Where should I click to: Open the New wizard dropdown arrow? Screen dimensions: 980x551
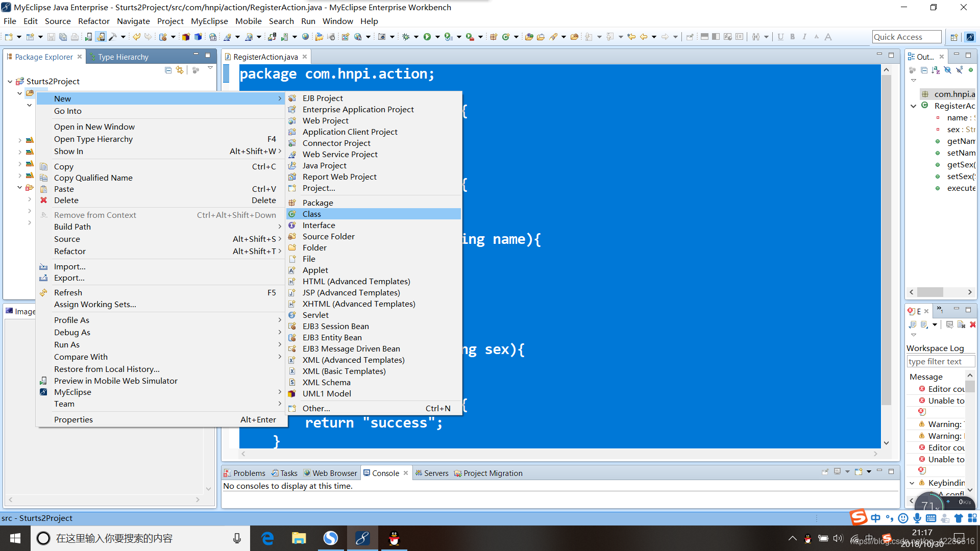pyautogui.click(x=19, y=37)
